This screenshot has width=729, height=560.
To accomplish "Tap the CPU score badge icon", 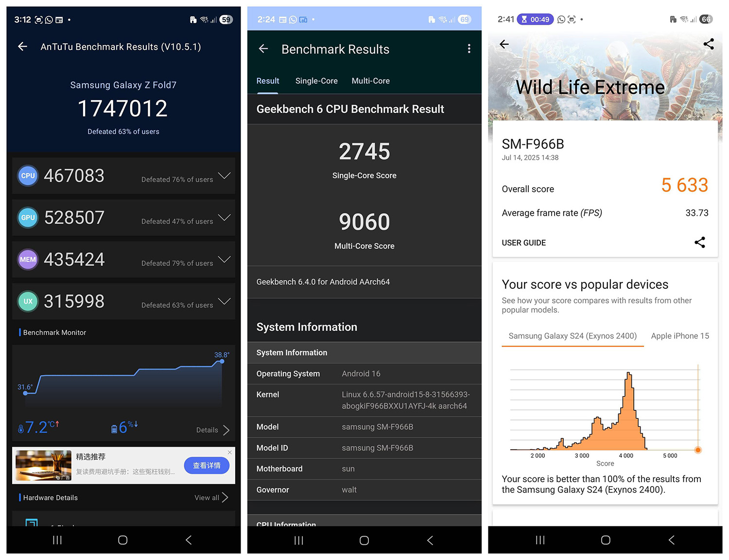I will 28,175.
